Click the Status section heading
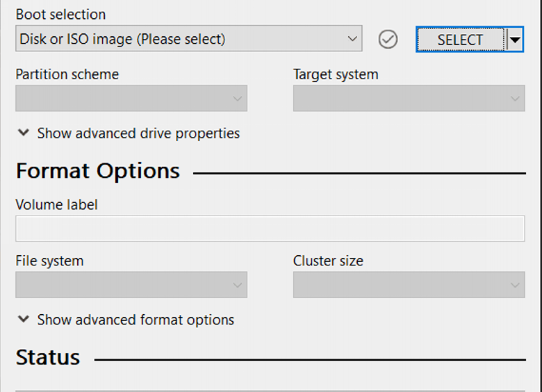This screenshot has height=392, width=542. point(48,357)
